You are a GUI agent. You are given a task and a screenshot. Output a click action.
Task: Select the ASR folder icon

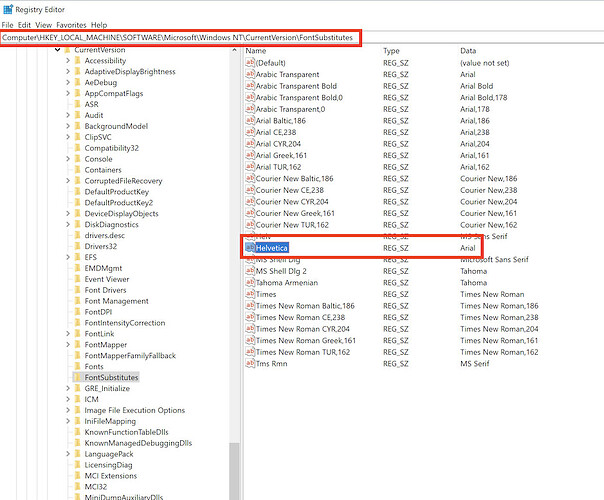point(77,104)
